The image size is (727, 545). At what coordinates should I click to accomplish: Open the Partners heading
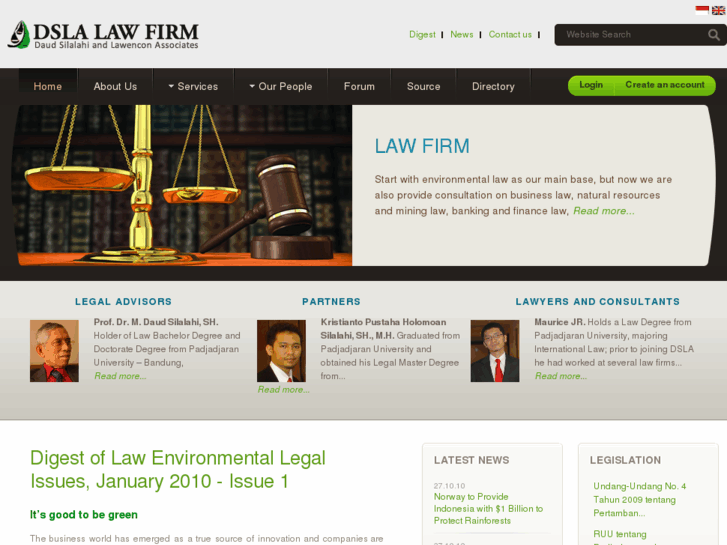tap(332, 301)
